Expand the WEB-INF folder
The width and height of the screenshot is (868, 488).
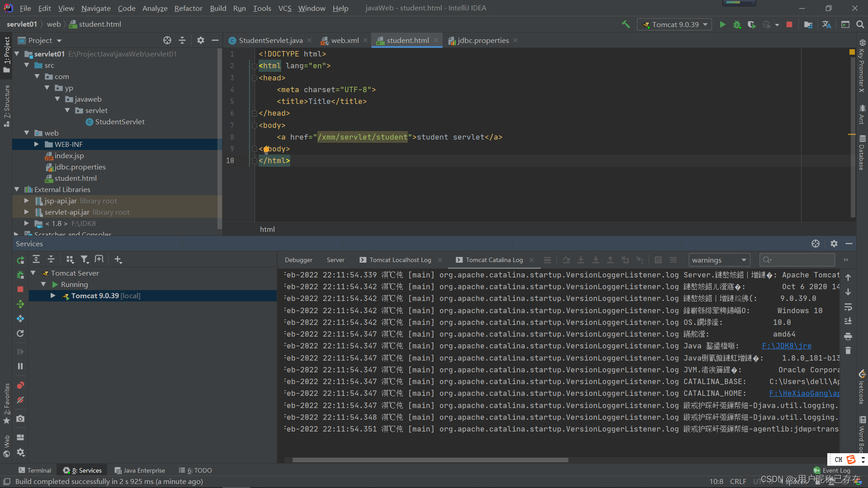point(37,144)
